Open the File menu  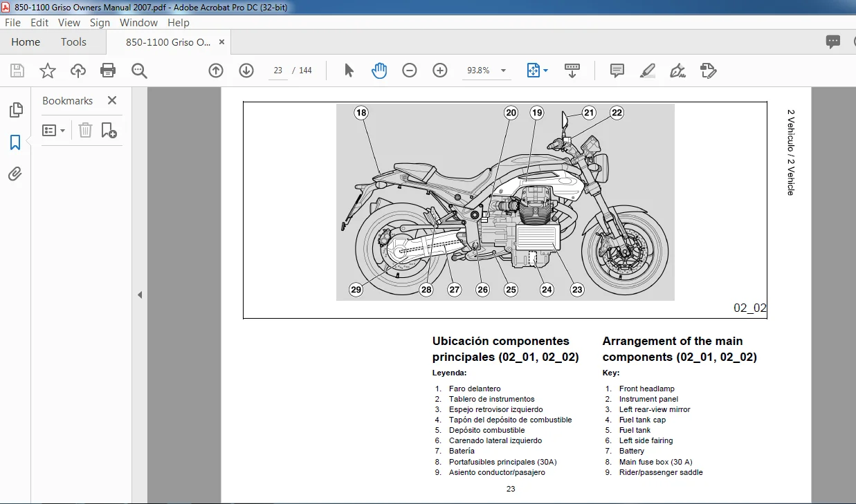[13, 23]
